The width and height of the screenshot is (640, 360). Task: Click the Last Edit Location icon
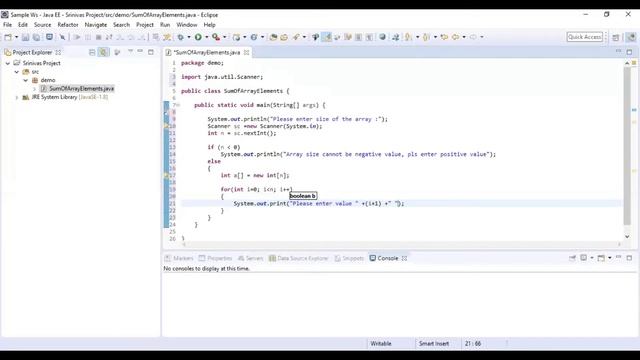(x=444, y=37)
